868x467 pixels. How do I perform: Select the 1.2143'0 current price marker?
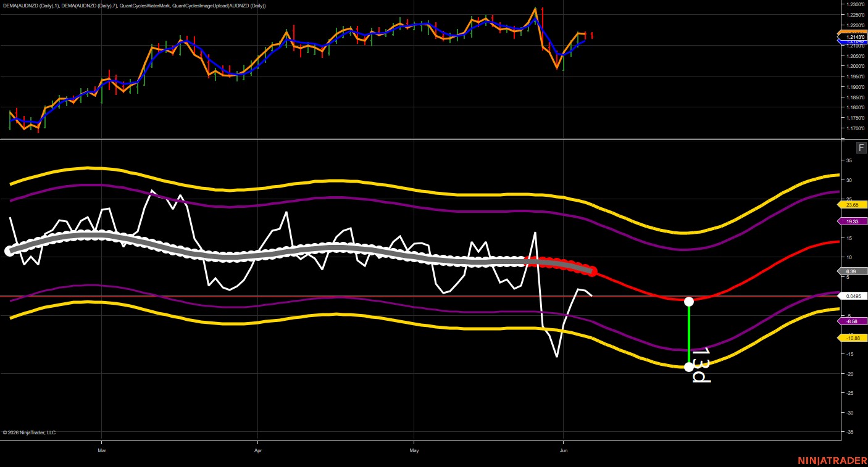tap(853, 37)
